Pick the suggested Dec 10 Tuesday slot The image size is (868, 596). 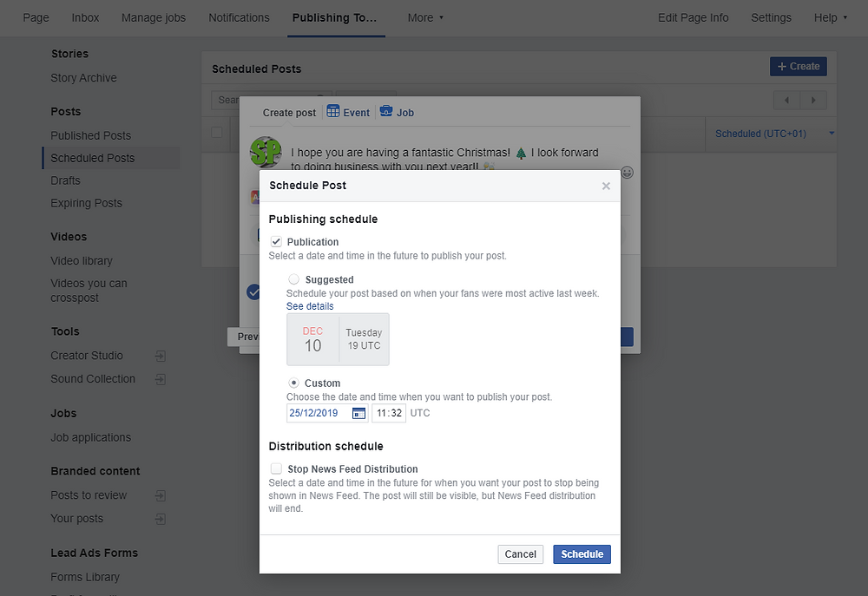point(338,339)
